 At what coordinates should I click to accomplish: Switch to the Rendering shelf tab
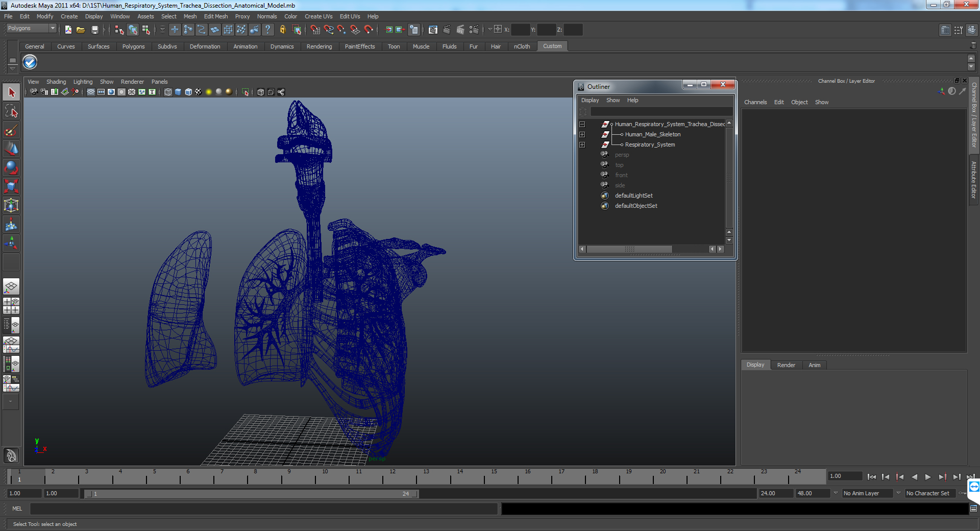pyautogui.click(x=319, y=46)
